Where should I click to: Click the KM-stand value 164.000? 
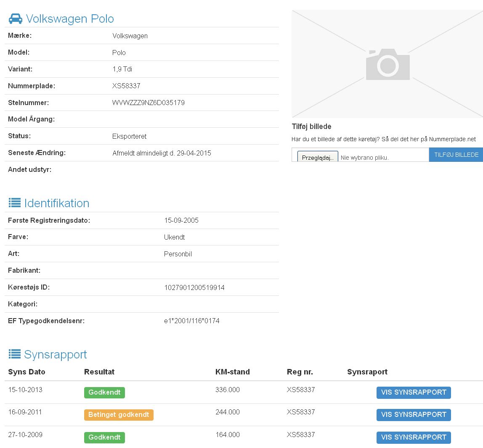click(x=228, y=435)
